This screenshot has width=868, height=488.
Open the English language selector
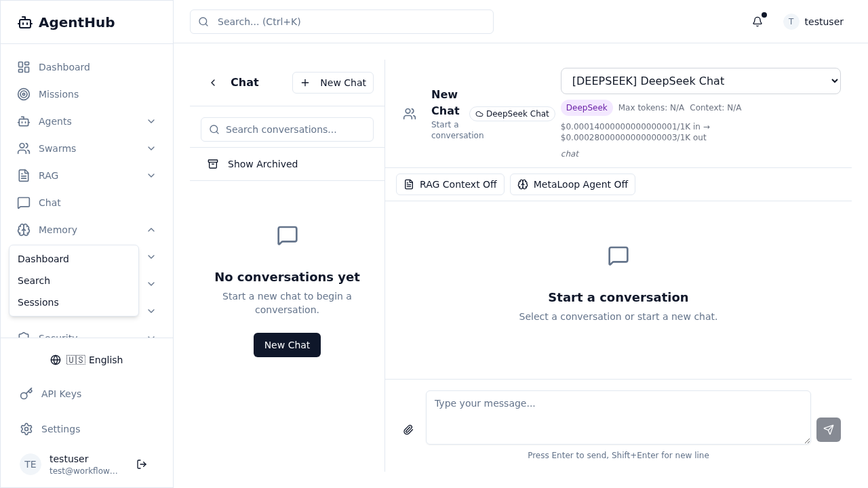coord(87,360)
